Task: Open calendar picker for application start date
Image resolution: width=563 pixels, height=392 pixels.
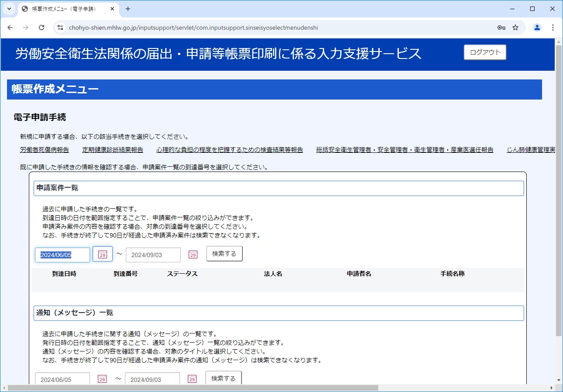Action: [x=103, y=254]
